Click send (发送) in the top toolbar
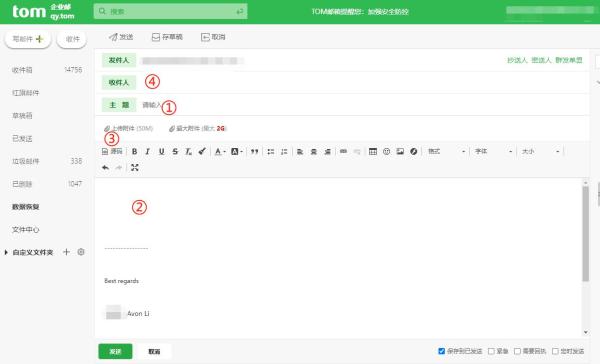This screenshot has width=600, height=364. click(x=121, y=37)
